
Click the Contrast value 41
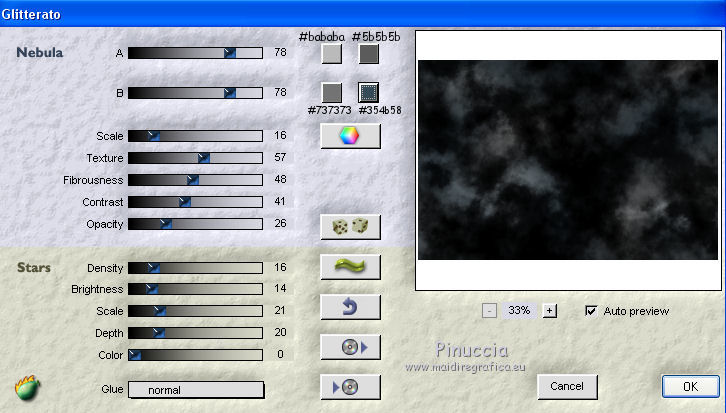(280, 201)
